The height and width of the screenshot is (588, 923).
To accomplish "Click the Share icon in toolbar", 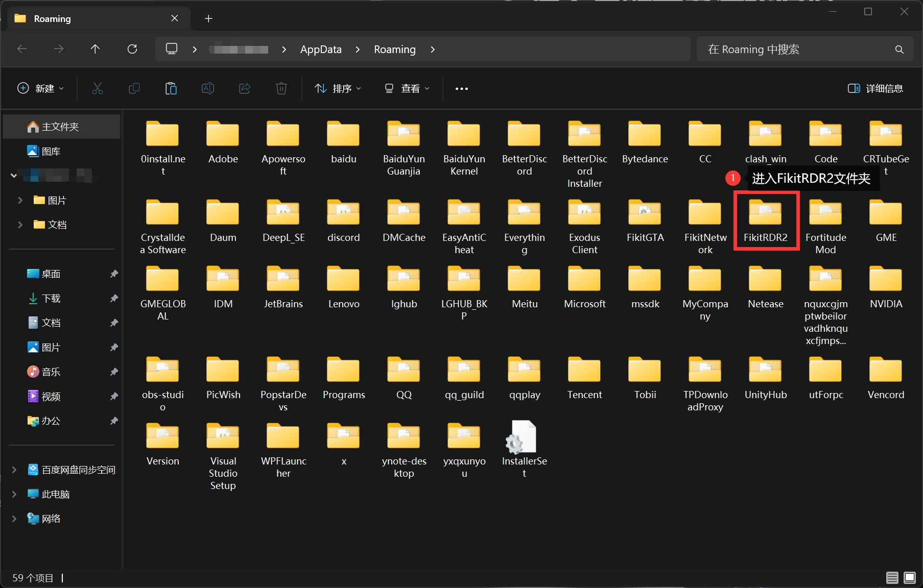I will tap(245, 88).
